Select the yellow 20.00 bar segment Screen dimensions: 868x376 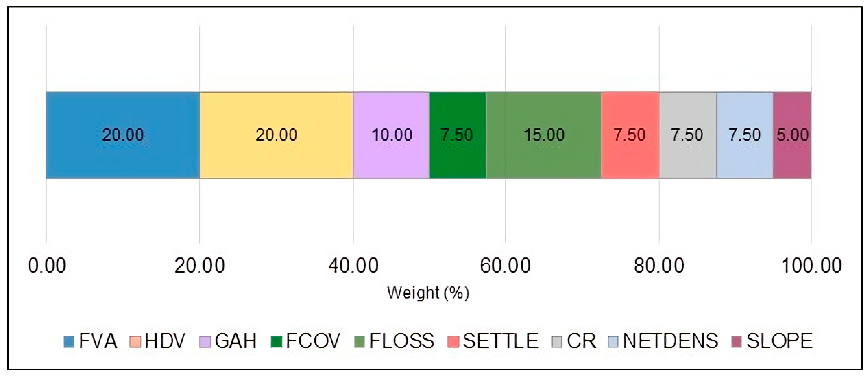[x=276, y=135]
